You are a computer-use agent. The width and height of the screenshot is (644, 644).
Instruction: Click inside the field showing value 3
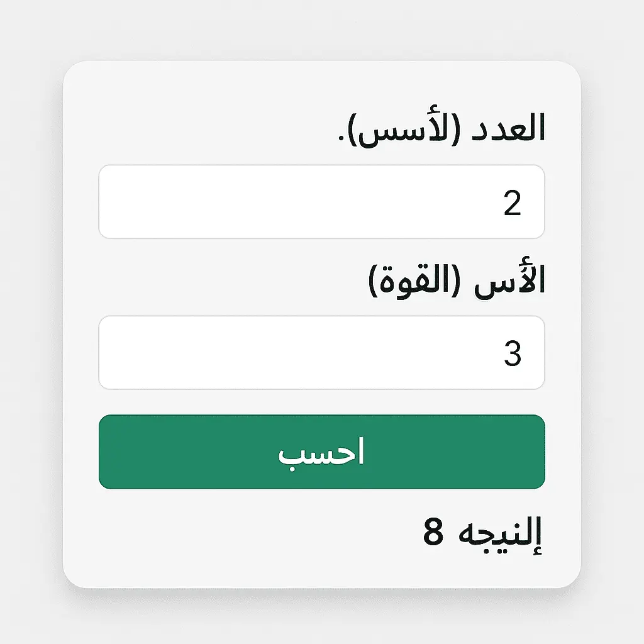pos(322,352)
